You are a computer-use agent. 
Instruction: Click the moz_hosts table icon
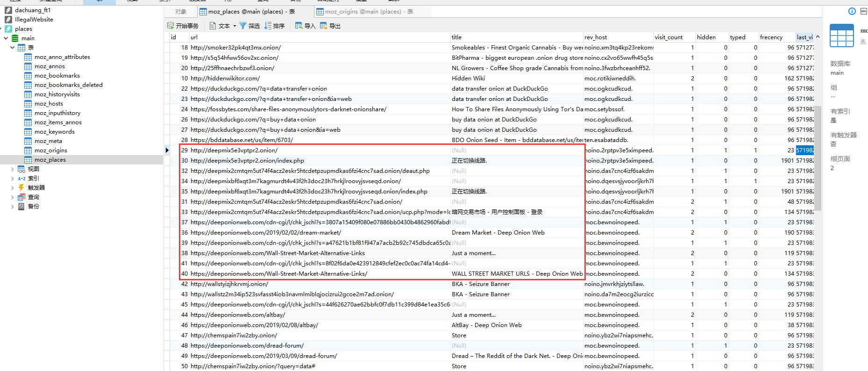[x=28, y=103]
